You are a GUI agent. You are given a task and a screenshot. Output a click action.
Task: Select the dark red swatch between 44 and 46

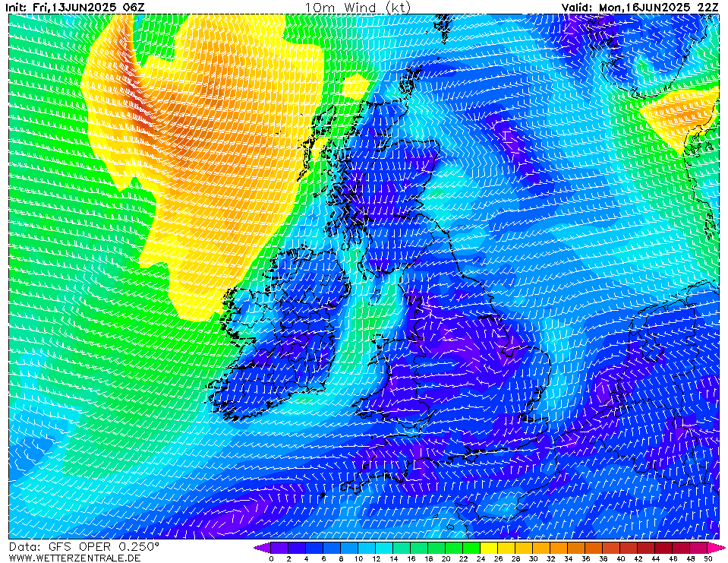tap(664, 548)
